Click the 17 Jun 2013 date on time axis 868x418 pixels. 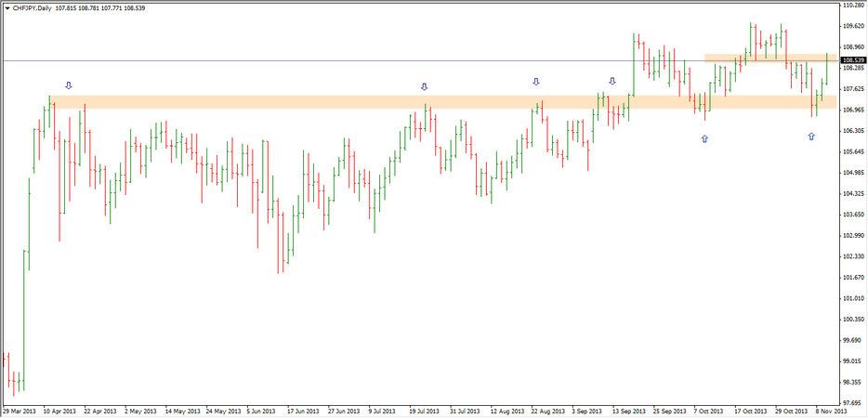(x=304, y=410)
